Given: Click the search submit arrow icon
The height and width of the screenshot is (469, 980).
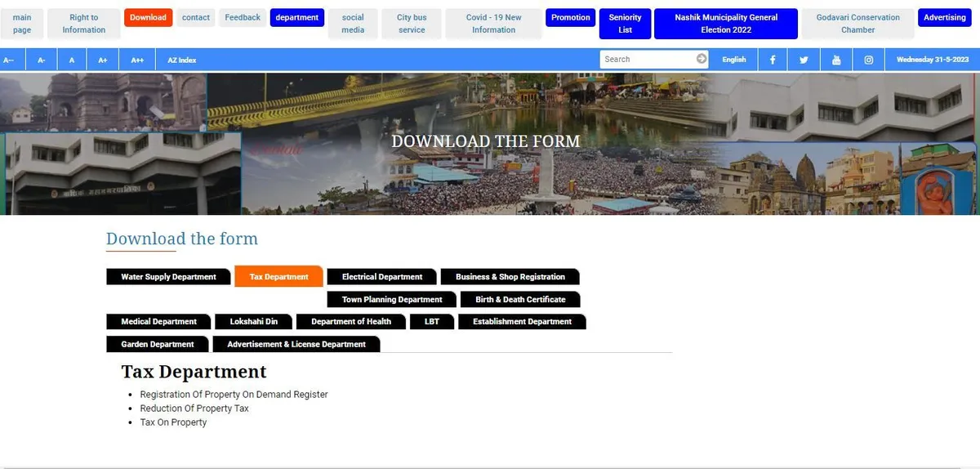Looking at the screenshot, I should click(702, 59).
